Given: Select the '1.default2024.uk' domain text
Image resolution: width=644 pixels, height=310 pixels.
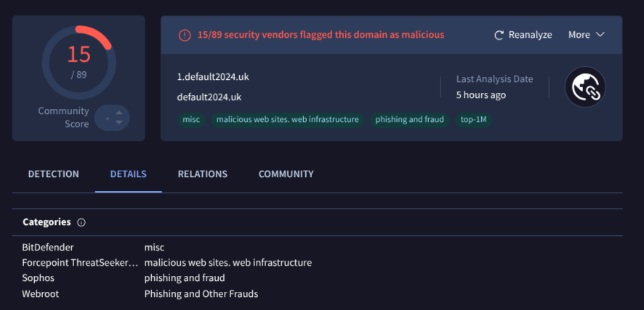Looking at the screenshot, I should pos(213,77).
